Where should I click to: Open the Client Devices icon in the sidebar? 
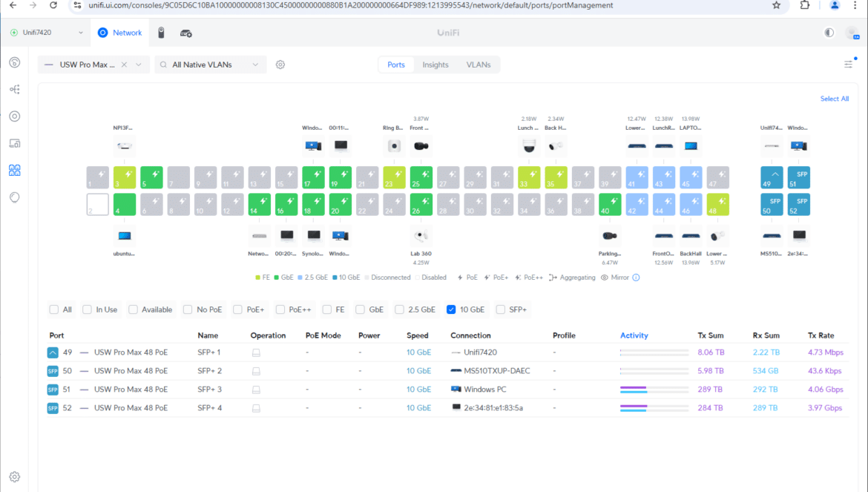point(15,143)
